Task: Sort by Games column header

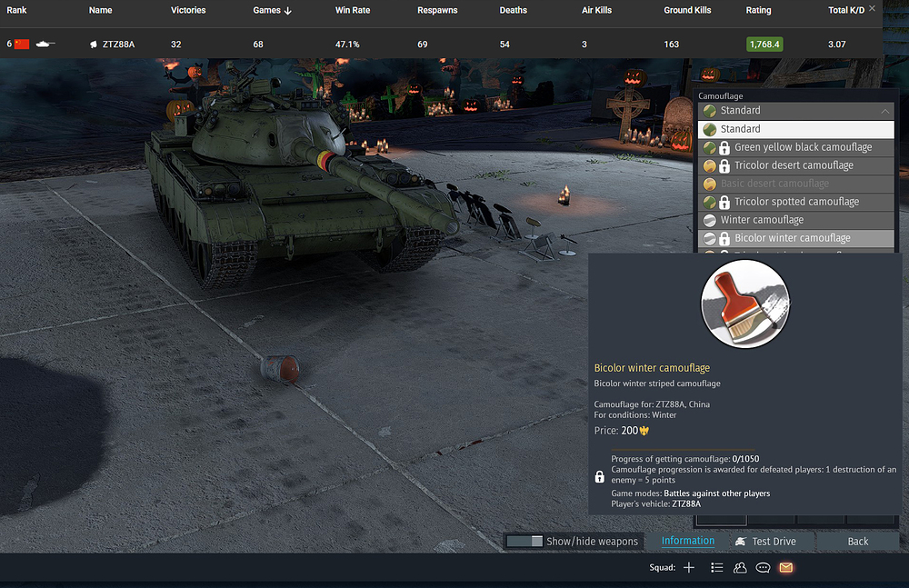Action: pyautogui.click(x=272, y=10)
